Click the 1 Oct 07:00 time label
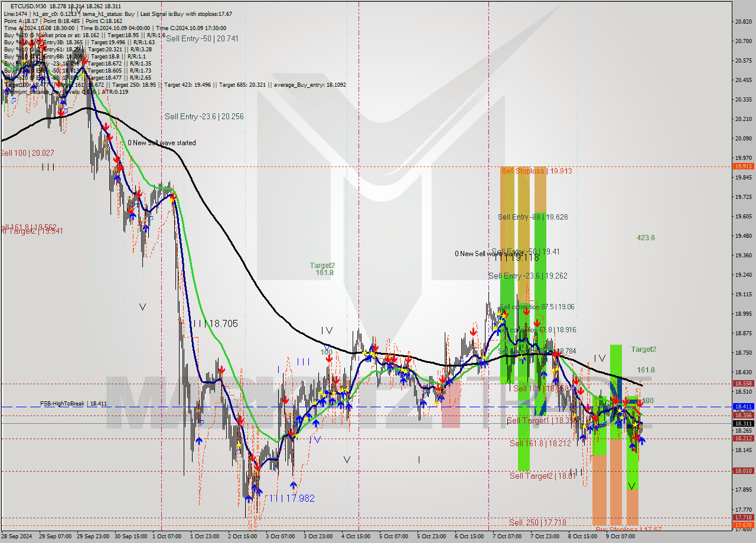756x543 pixels. coord(167,537)
